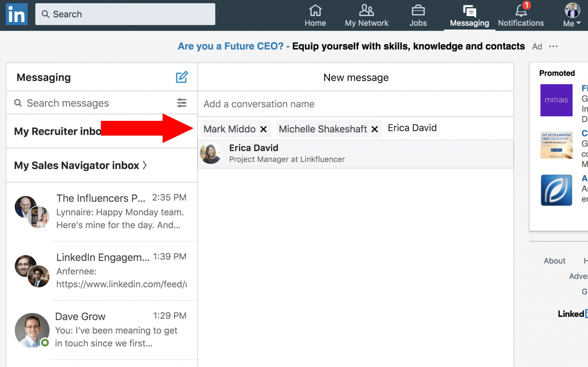Click the LinkedIn logo

coord(16,14)
